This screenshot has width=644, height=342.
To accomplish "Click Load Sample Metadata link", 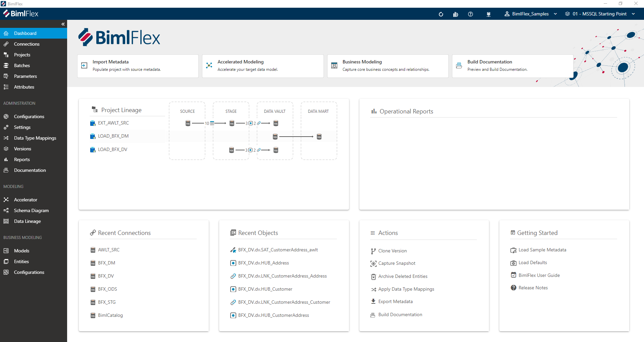I will point(542,250).
